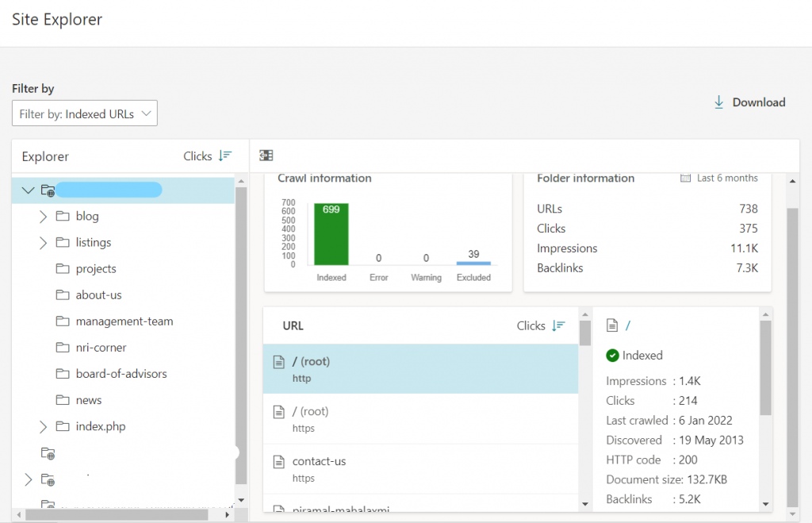The height and width of the screenshot is (523, 812).
Task: Click the URL list scrollbar up arrow
Action: [585, 314]
